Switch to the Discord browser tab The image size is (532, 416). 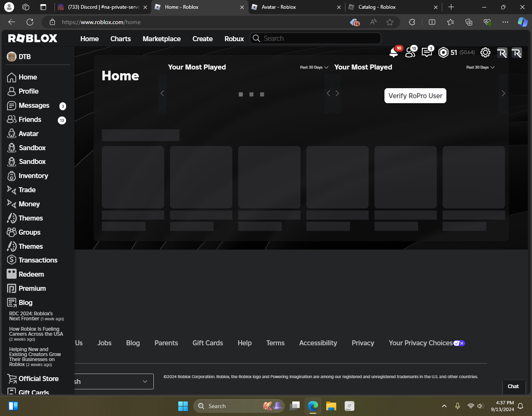[103, 7]
